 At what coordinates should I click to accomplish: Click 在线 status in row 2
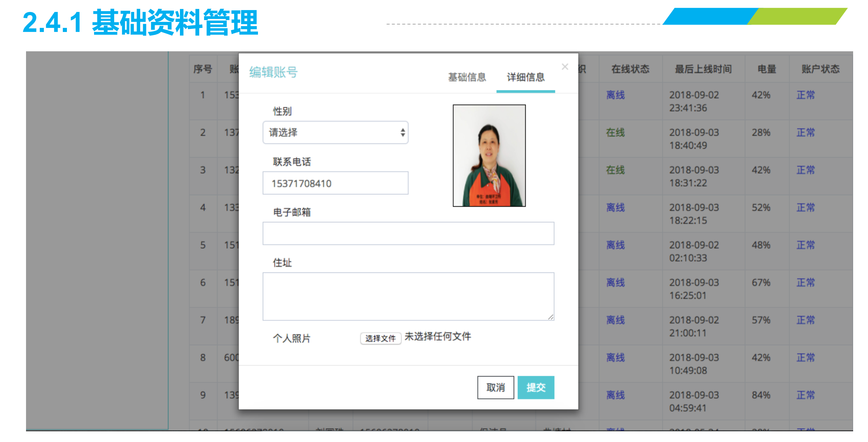(615, 133)
